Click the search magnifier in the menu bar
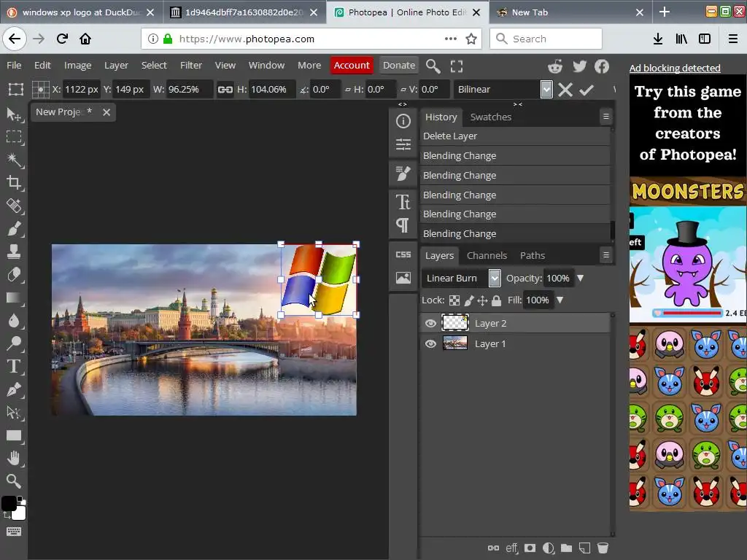The width and height of the screenshot is (747, 560). coord(433,66)
